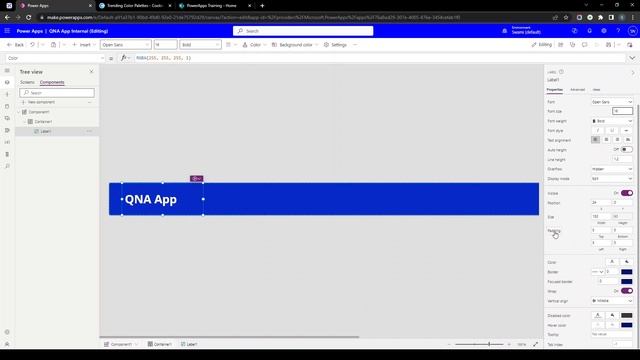The image size is (640, 360).
Task: Open the Open Sans font dropdown in the toolbar
Action: point(126,45)
